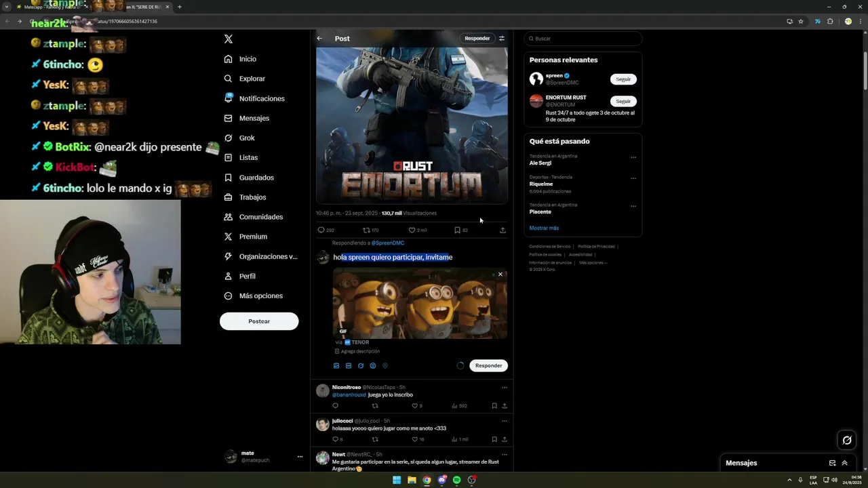Click the Buscar search field
This screenshot has height=488, width=868.
tap(583, 39)
